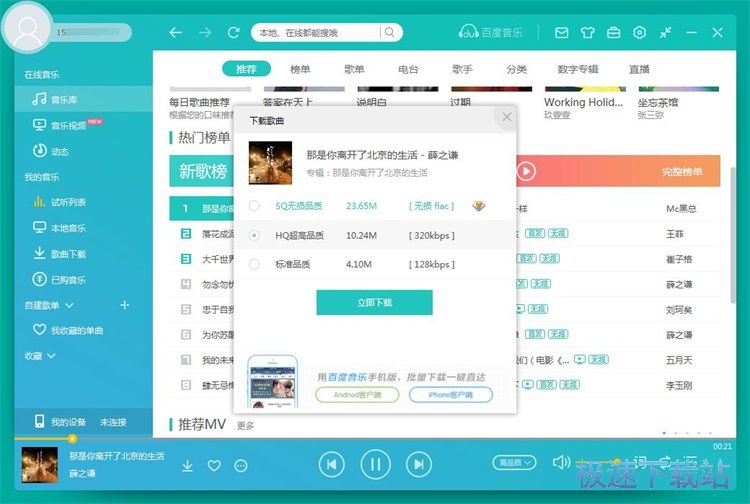Click 更多 next to 推荐MV

[245, 425]
